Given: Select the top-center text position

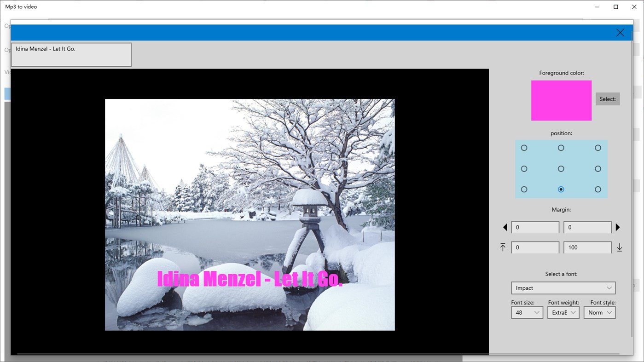Looking at the screenshot, I should point(561,148).
